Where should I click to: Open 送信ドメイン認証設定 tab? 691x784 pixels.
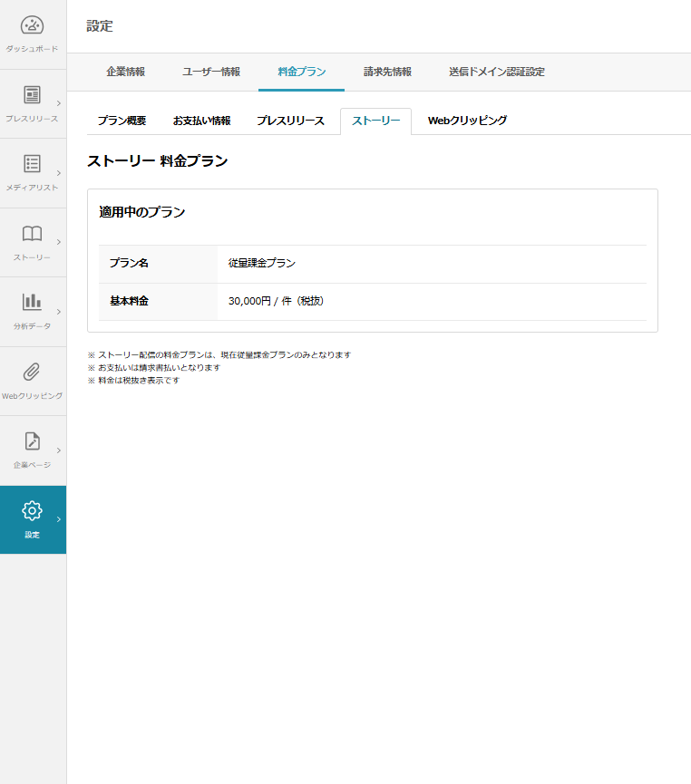[x=496, y=72]
